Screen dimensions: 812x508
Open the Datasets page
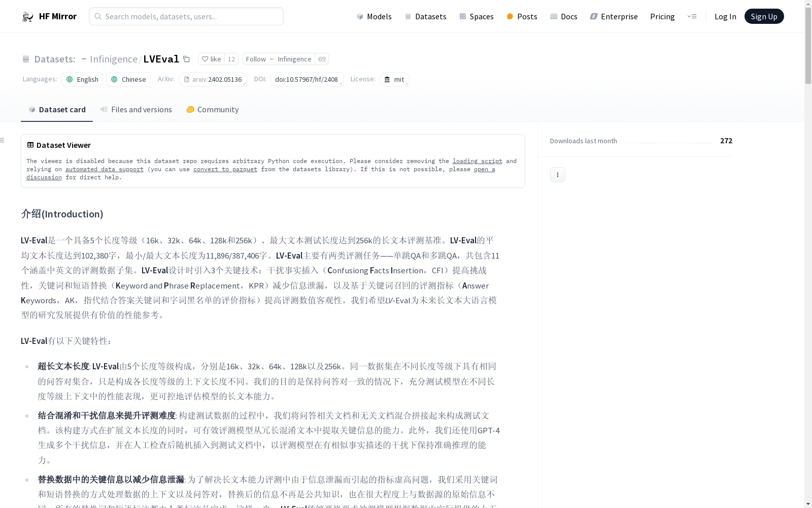(x=425, y=16)
